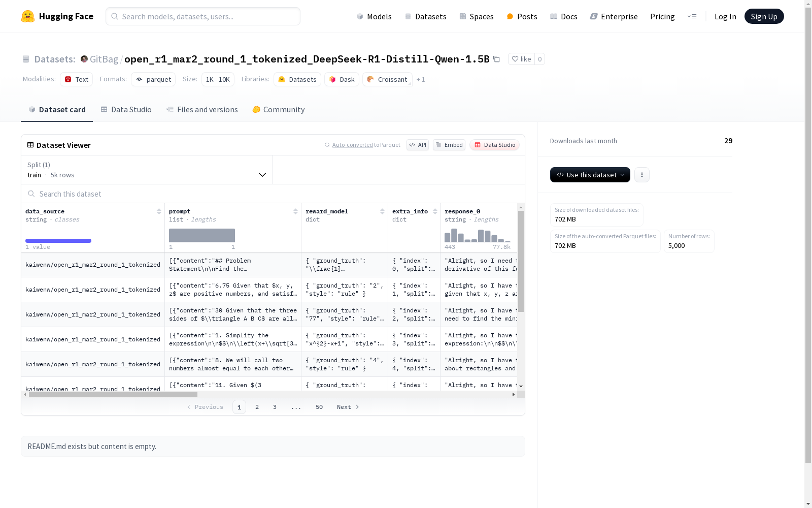Viewport: 812px width, 508px height.
Task: Click the Sign Up button
Action: [764, 16]
